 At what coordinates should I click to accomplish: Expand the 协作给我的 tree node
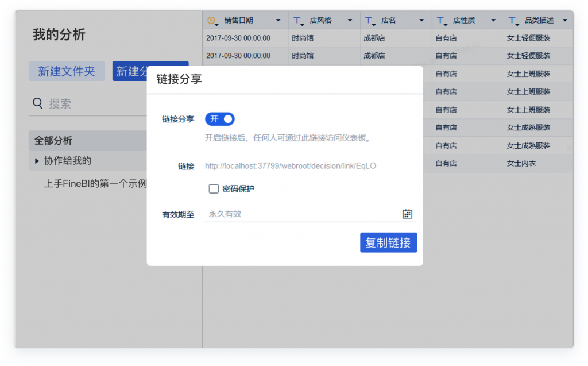pos(37,161)
